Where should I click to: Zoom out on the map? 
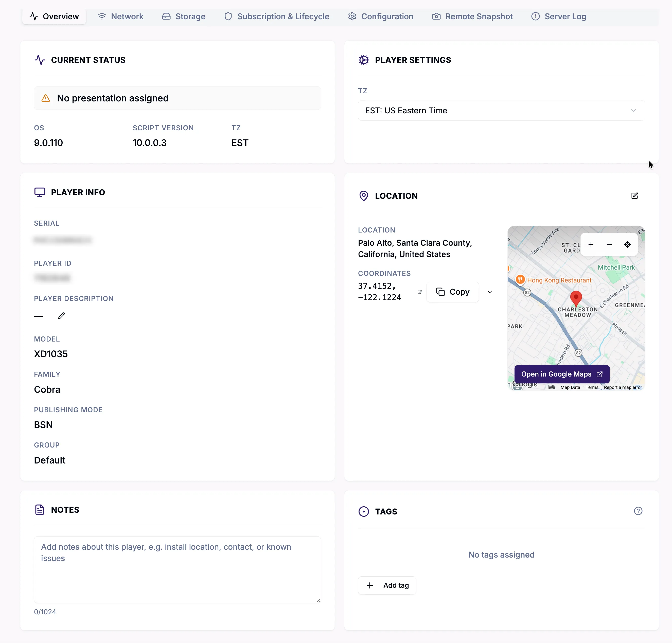(x=609, y=244)
